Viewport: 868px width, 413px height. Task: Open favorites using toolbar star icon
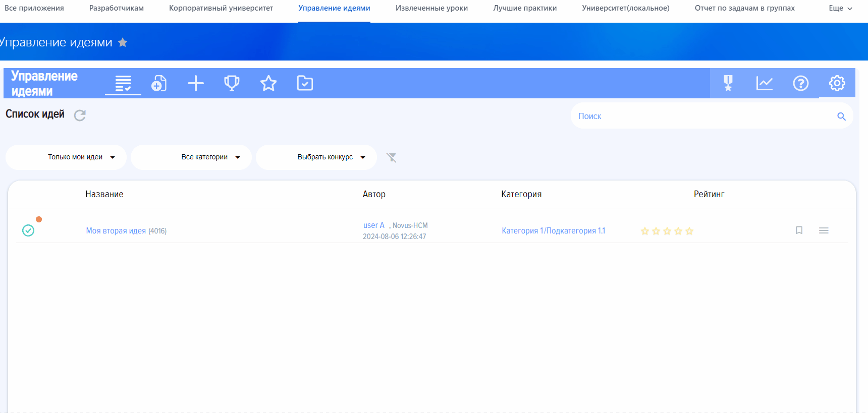[268, 83]
